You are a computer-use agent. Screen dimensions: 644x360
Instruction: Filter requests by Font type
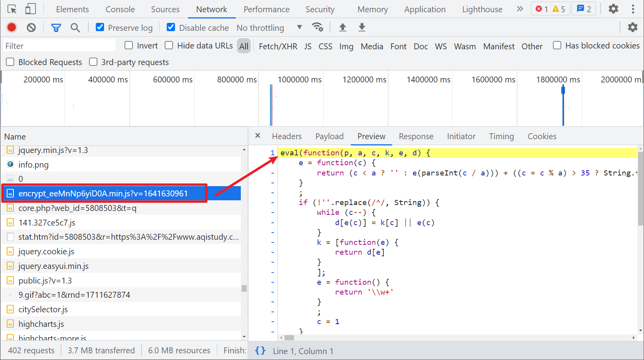coord(398,46)
